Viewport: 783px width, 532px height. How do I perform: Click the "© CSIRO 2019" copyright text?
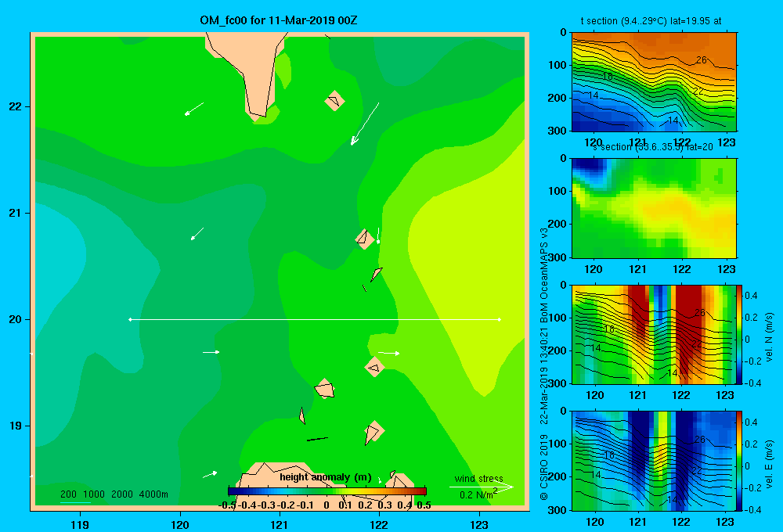[544, 467]
